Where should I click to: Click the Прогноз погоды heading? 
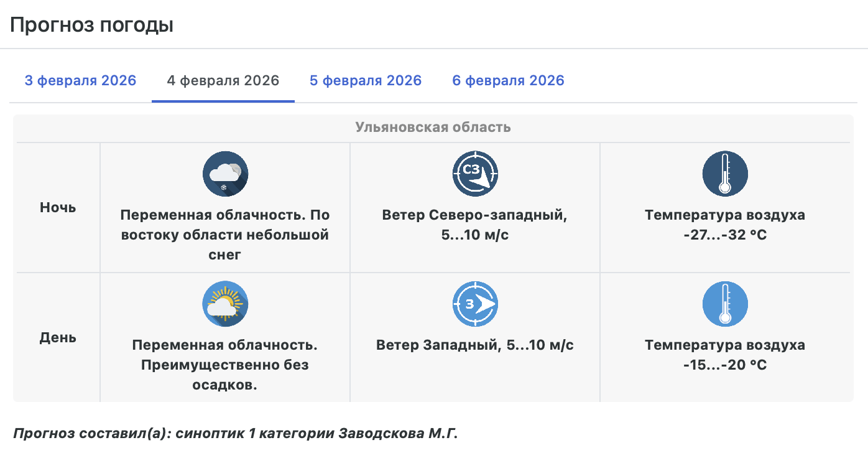coord(91,25)
